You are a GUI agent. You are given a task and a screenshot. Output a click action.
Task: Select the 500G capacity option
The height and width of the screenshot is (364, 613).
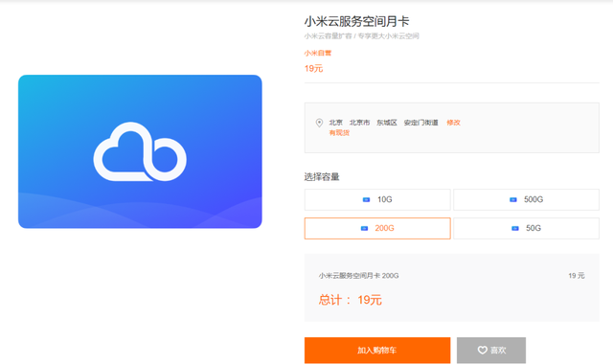coord(526,199)
